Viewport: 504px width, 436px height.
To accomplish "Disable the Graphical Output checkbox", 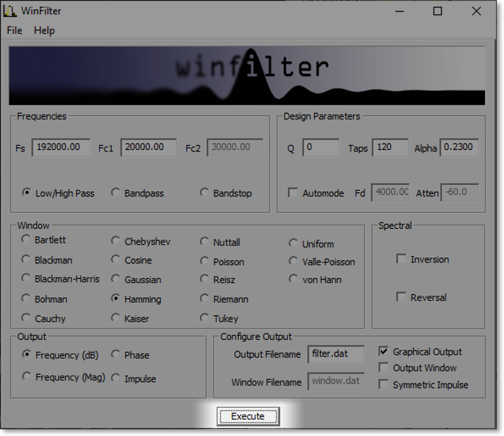I will pyautogui.click(x=384, y=351).
